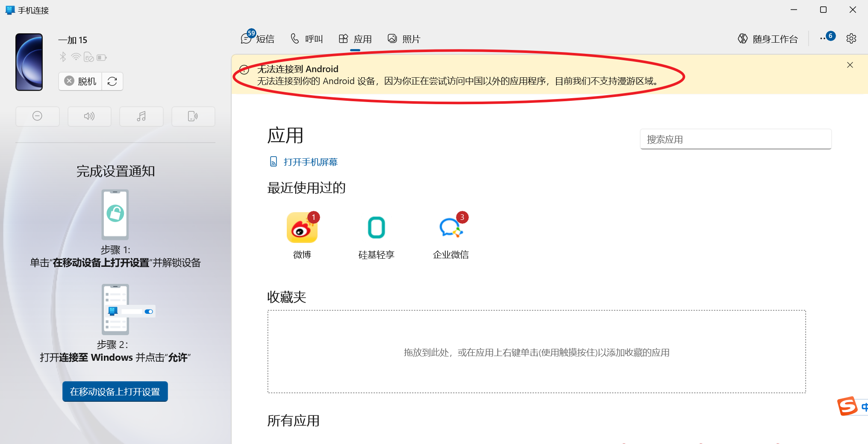This screenshot has height=444, width=868.
Task: Click the Bluetooth status icon
Action: (x=63, y=57)
